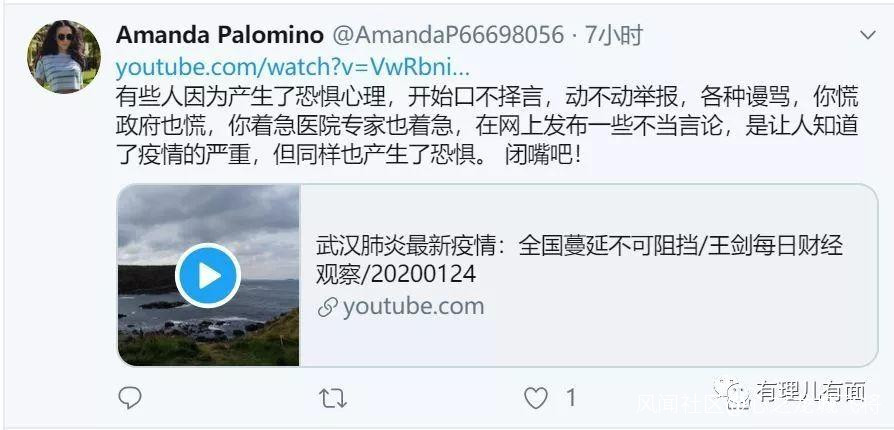This screenshot has height=430, width=894.
Task: Open Amanda Palomino's profile picture
Action: click(x=63, y=56)
